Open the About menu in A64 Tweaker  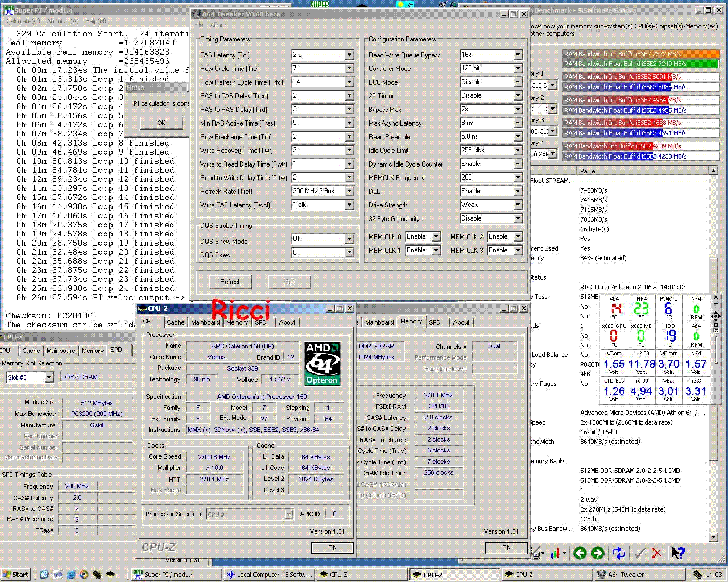[218, 25]
